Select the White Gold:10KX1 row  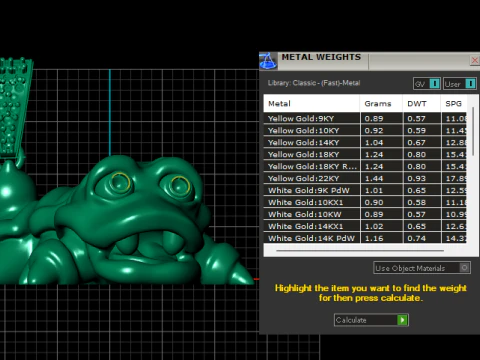(x=365, y=203)
